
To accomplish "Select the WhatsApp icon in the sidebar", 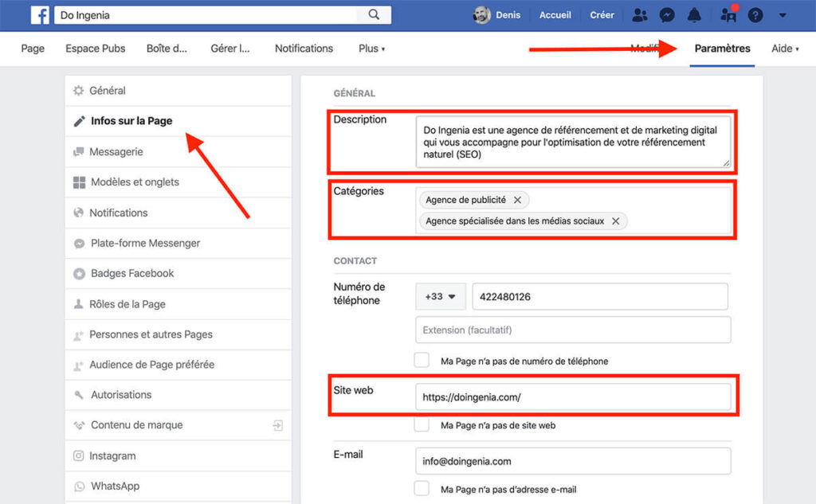I will click(78, 486).
